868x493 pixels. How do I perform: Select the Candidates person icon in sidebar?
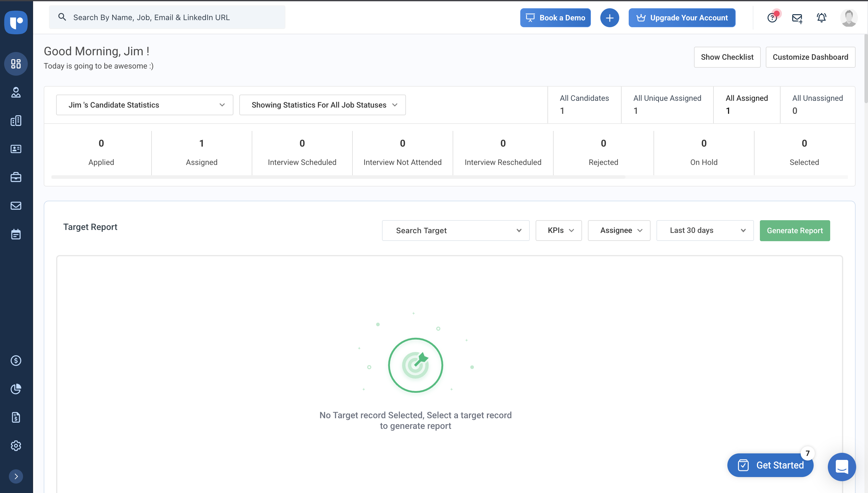(x=16, y=93)
